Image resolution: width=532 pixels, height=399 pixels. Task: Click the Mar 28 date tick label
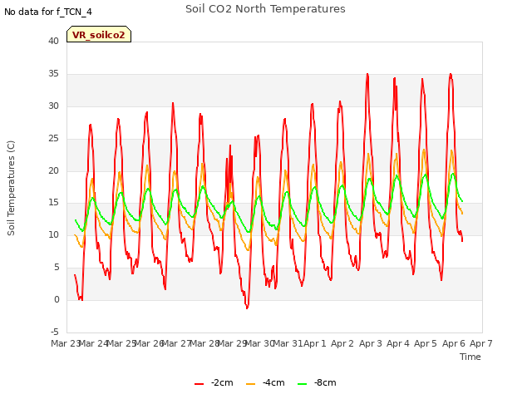point(204,343)
